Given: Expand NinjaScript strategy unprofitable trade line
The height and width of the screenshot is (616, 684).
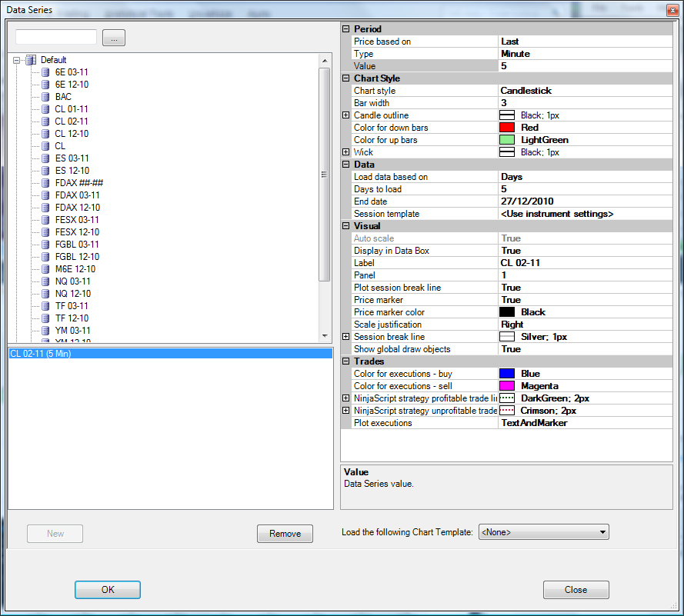Looking at the screenshot, I should (346, 410).
